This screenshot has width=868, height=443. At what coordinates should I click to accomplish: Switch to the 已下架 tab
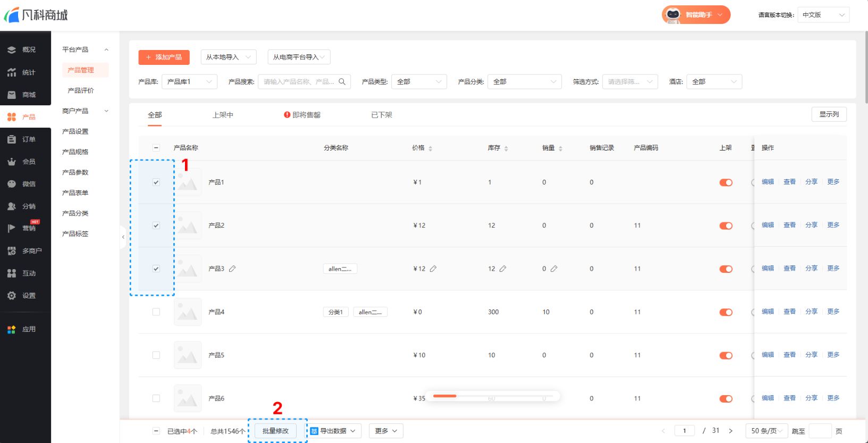pos(382,115)
